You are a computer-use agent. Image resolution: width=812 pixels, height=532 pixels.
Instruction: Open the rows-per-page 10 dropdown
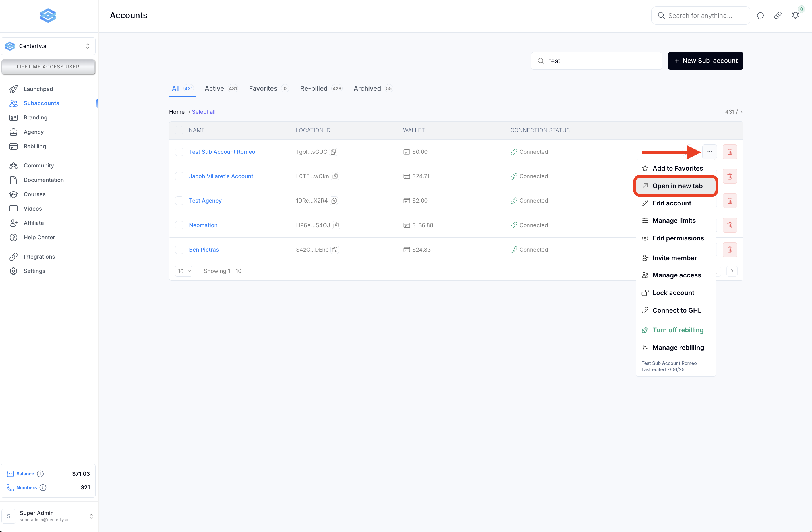click(x=183, y=271)
